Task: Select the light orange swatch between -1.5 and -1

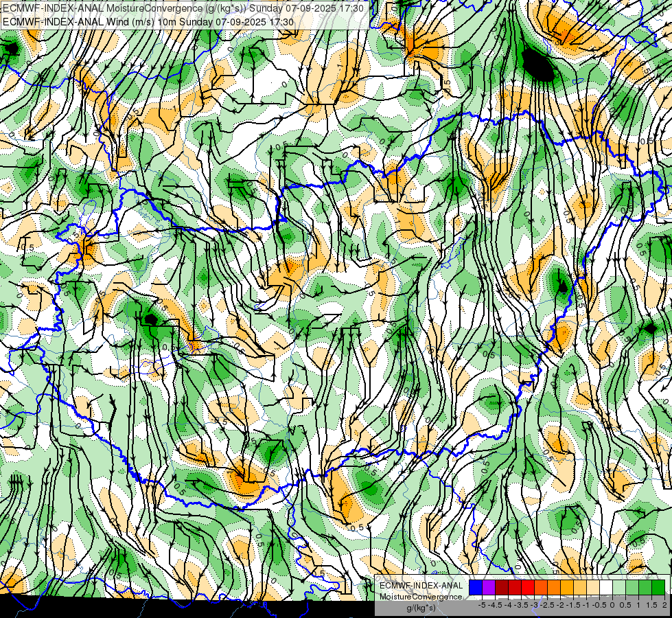Action: [580, 588]
